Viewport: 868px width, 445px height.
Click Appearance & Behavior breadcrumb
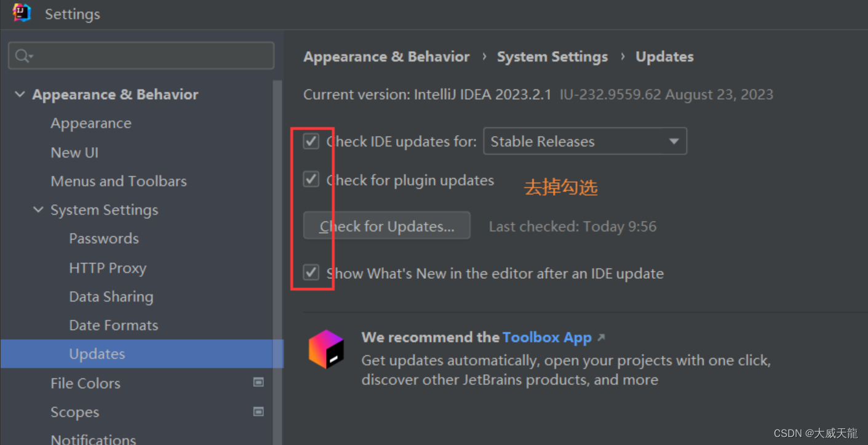pos(386,57)
